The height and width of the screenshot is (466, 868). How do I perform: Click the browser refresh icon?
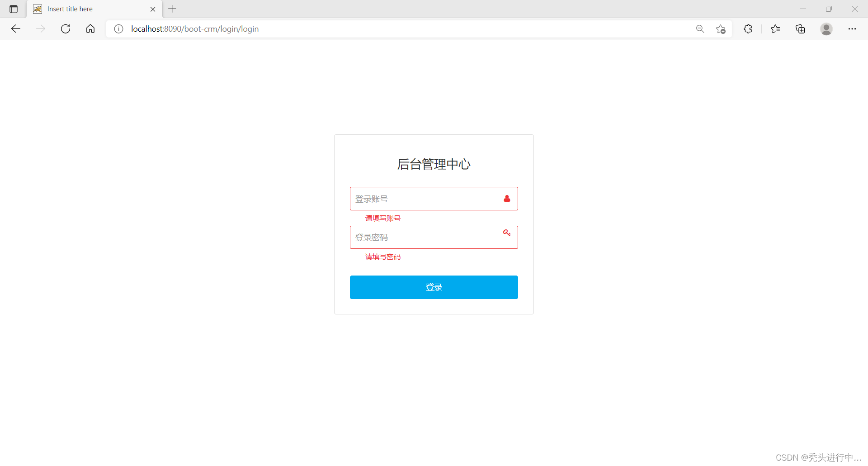[66, 29]
